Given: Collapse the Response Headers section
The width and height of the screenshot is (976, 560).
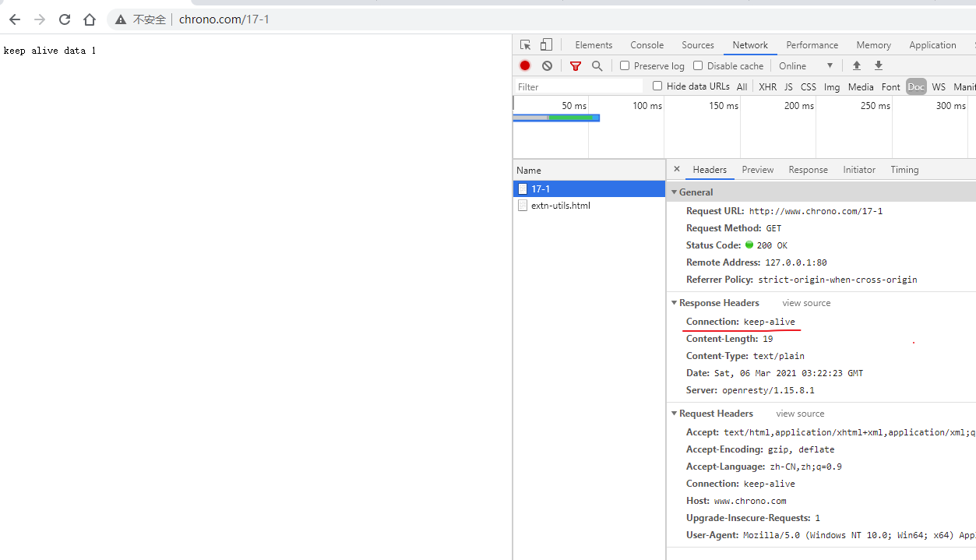Looking at the screenshot, I should [673, 303].
